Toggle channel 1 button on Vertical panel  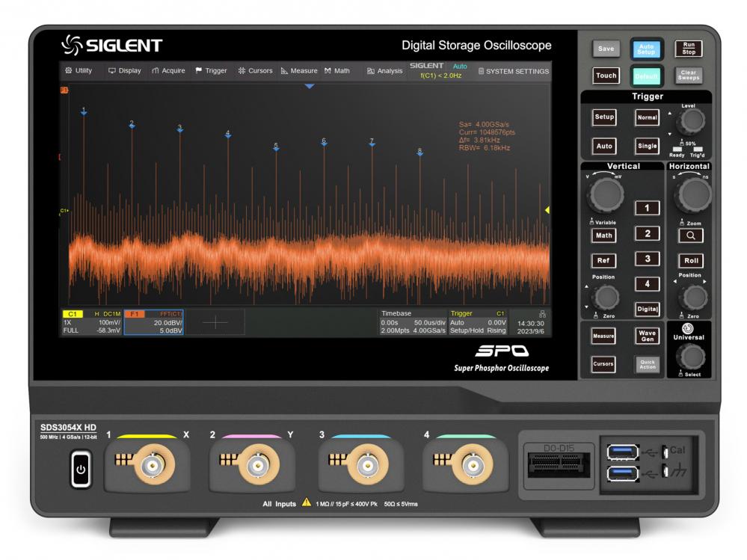(647, 208)
